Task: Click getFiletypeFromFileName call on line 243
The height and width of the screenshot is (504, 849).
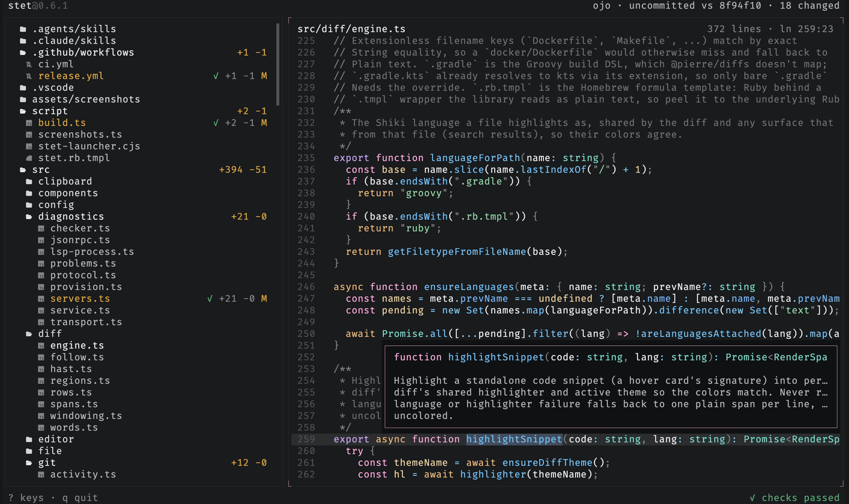Action: [x=457, y=252]
